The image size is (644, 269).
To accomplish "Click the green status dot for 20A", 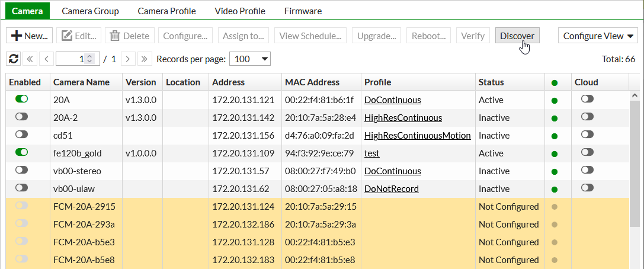I will pyautogui.click(x=555, y=100).
